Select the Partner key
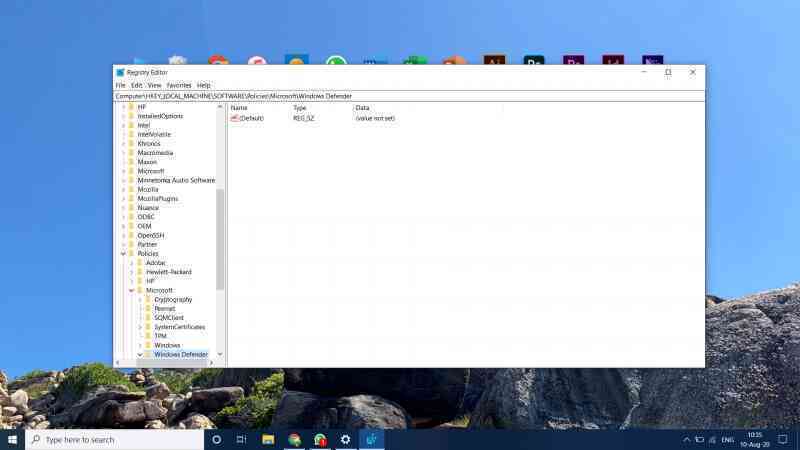 (147, 245)
